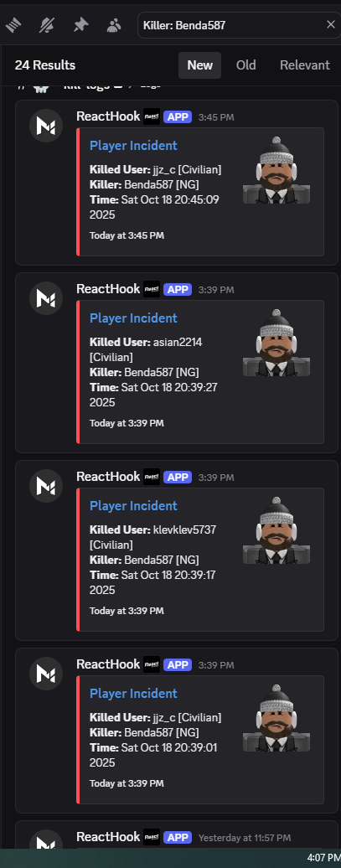
Task: Open Player Incident link for asian2214
Action: (x=133, y=318)
